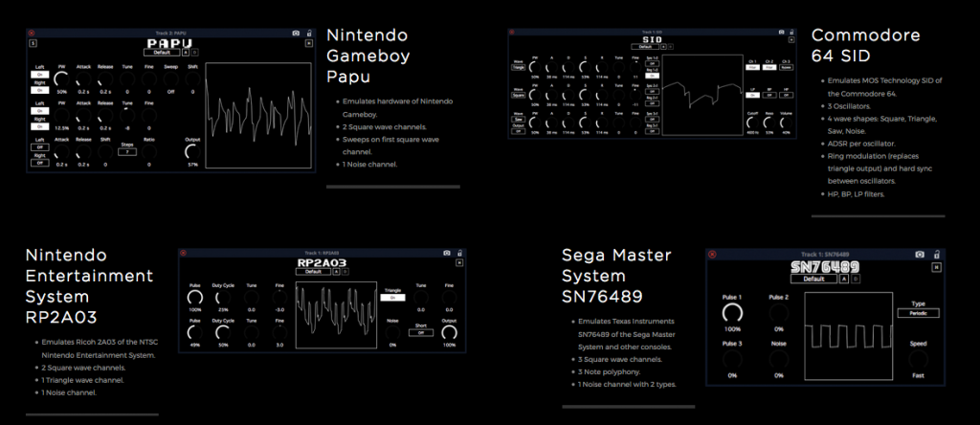980x425 pixels.
Task: Click the S button in PAPU top-left corner
Action: pos(33,43)
